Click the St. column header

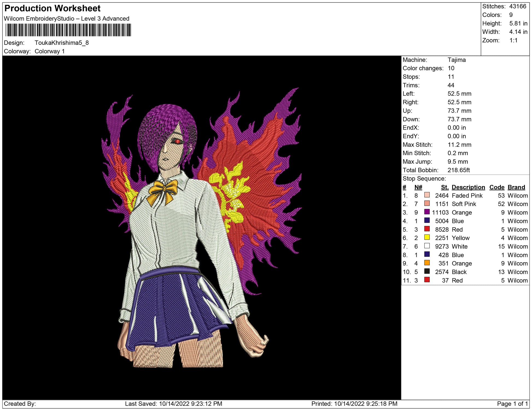point(445,187)
